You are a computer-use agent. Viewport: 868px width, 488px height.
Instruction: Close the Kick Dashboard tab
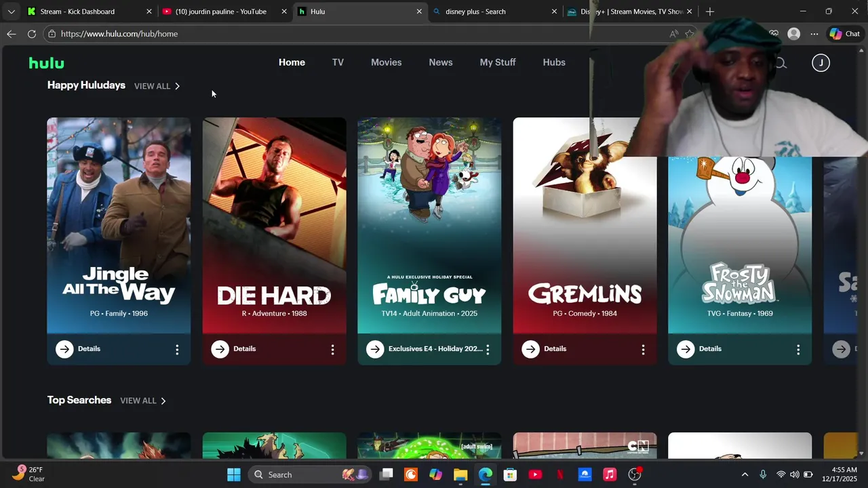tap(149, 12)
